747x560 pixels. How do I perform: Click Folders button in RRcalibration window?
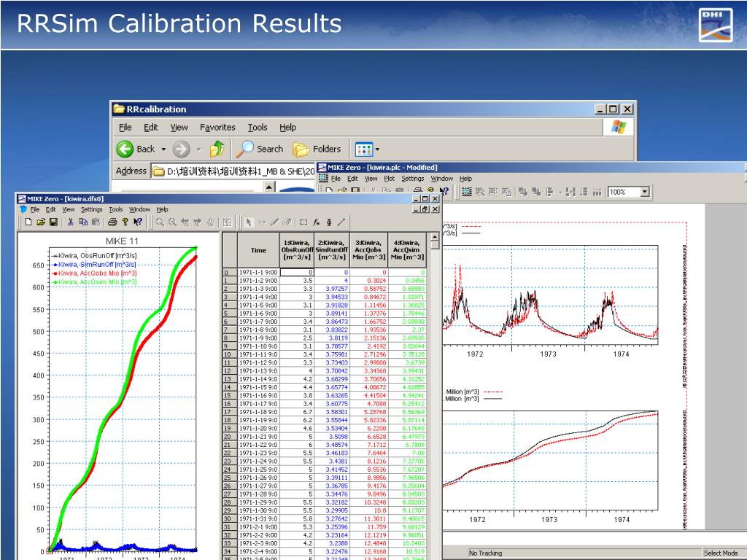(317, 149)
